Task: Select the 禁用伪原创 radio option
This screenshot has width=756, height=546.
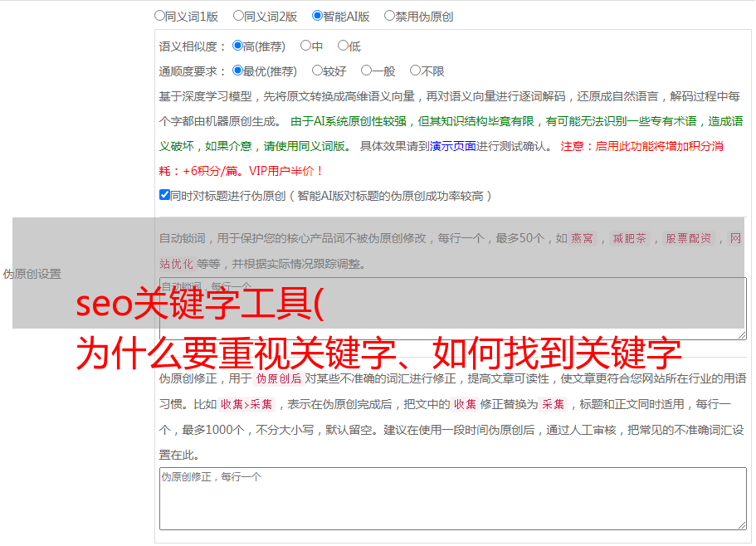Action: click(388, 15)
